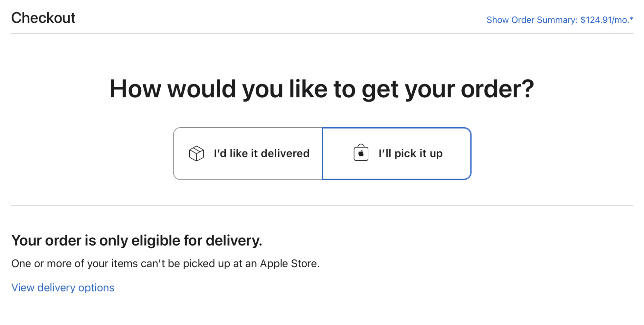Viewport: 644px width, 325px height.
Task: Select the Apple logo bag pickup icon
Action: (x=361, y=153)
